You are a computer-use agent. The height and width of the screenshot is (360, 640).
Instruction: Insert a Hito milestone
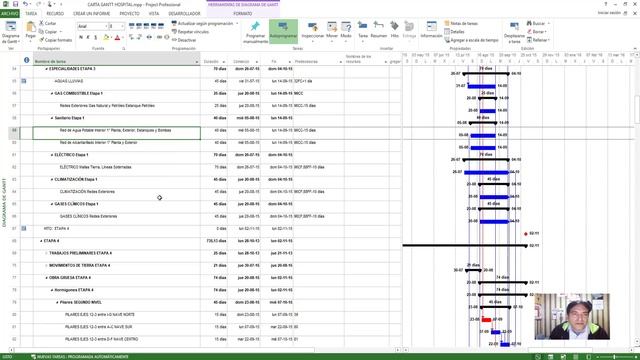394,30
